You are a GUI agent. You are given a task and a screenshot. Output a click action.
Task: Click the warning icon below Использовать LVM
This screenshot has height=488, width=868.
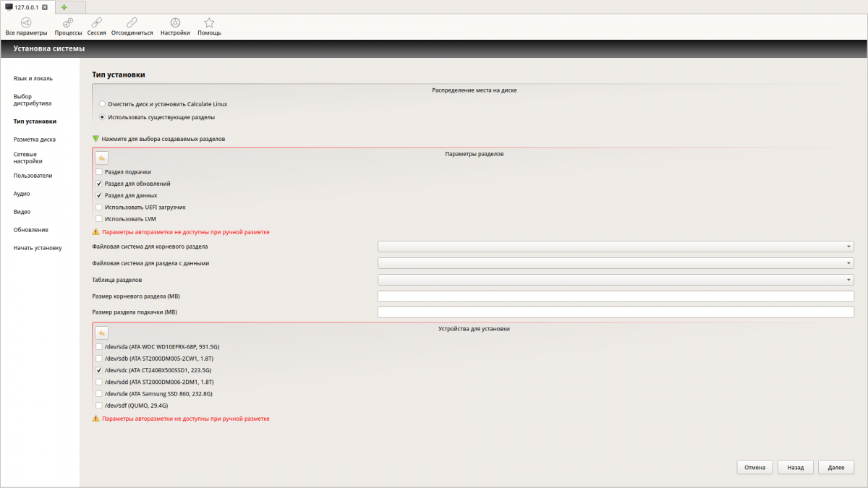click(x=95, y=232)
